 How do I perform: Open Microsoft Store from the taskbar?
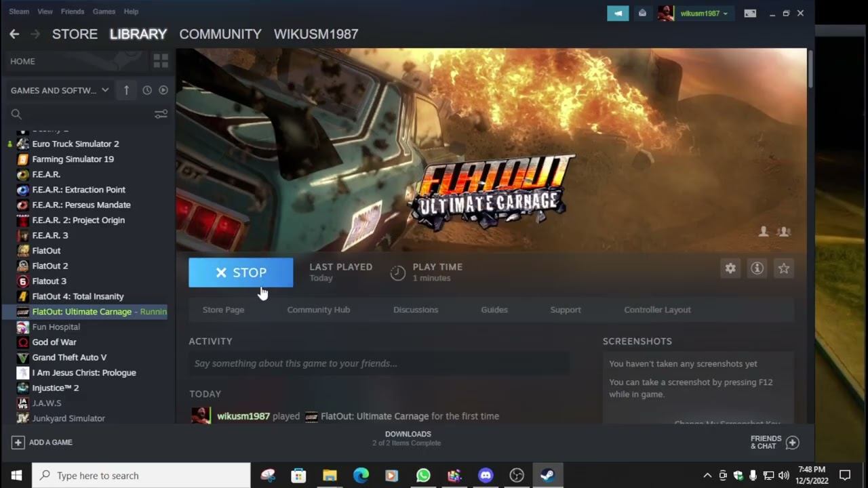click(x=298, y=475)
